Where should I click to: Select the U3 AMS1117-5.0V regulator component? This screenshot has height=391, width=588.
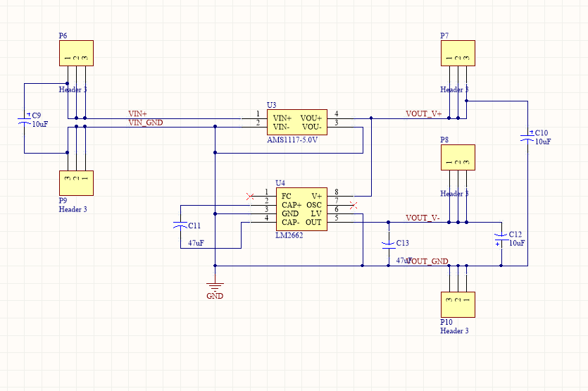pyautogui.click(x=297, y=123)
